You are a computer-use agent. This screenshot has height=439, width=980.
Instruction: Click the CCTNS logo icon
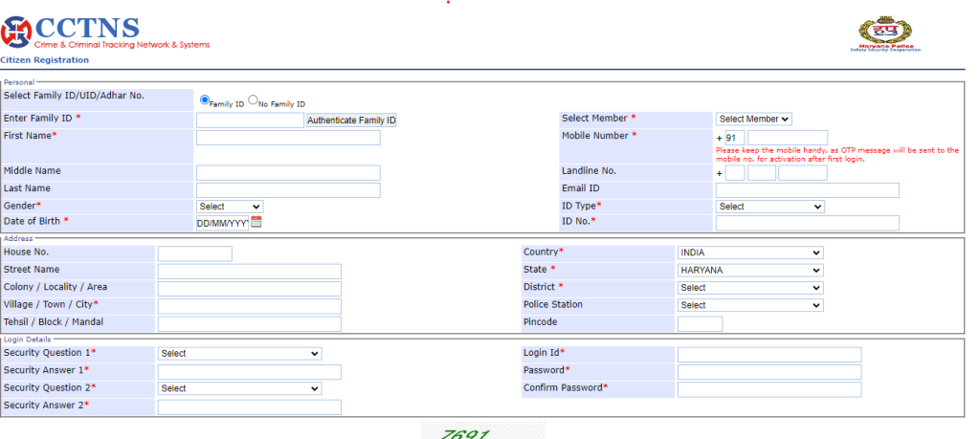(16, 33)
